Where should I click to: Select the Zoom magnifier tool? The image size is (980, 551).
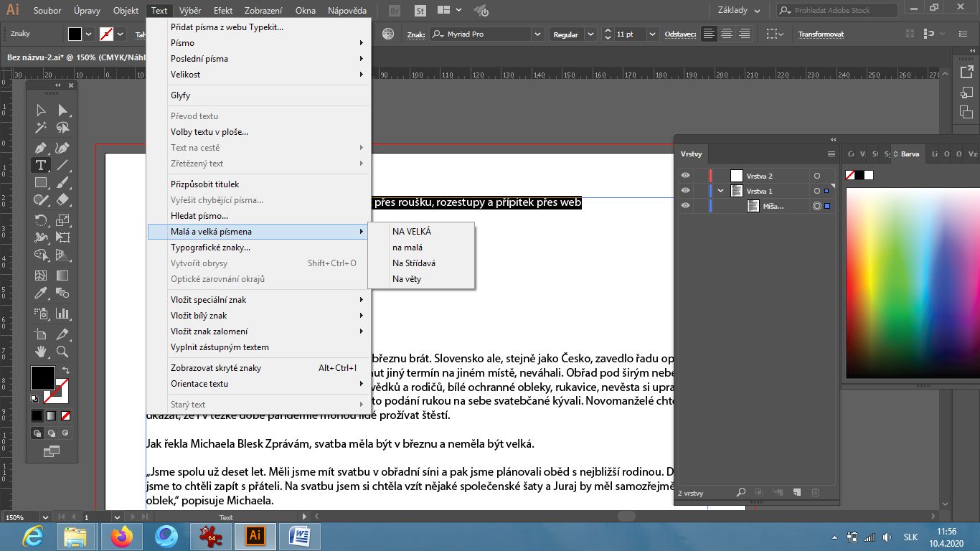tap(62, 352)
